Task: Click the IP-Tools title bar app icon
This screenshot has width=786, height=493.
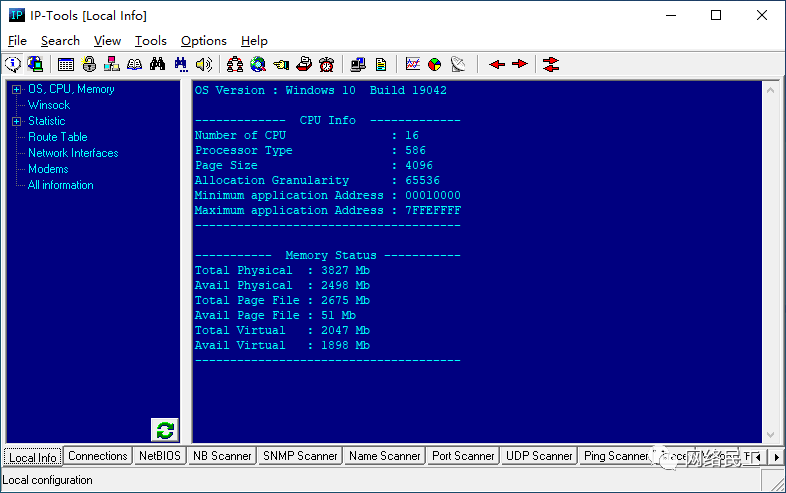Action: pos(17,15)
